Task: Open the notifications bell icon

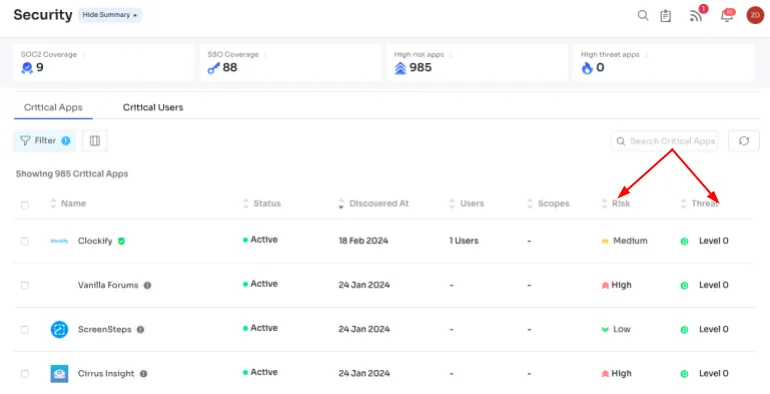Action: pos(726,16)
